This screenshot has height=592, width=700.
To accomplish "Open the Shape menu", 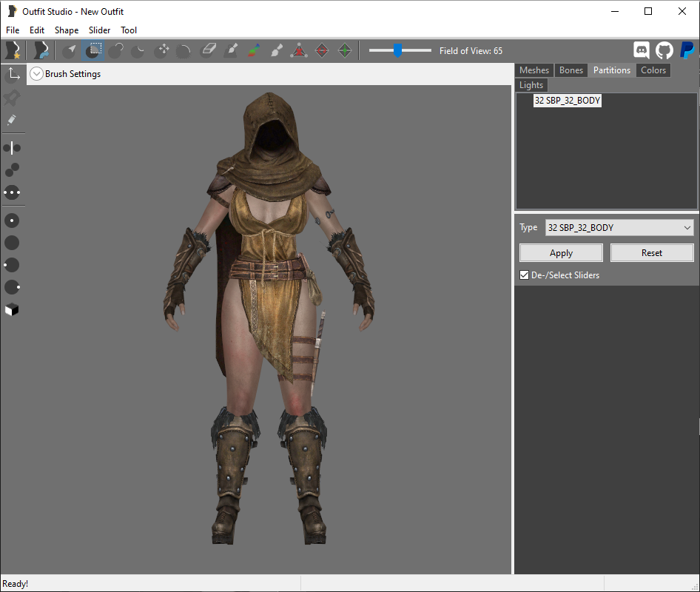I will pos(67,30).
